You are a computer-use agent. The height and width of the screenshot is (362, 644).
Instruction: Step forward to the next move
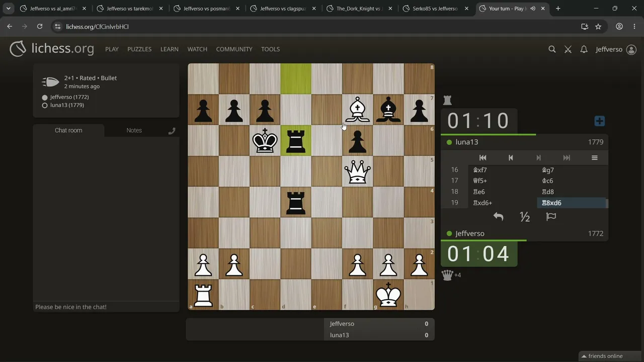538,158
